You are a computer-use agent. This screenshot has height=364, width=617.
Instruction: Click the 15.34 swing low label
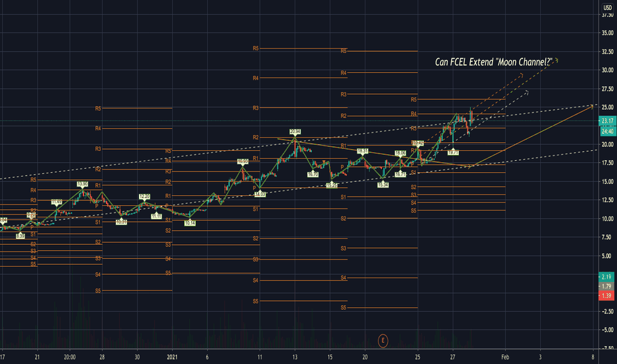pos(383,185)
